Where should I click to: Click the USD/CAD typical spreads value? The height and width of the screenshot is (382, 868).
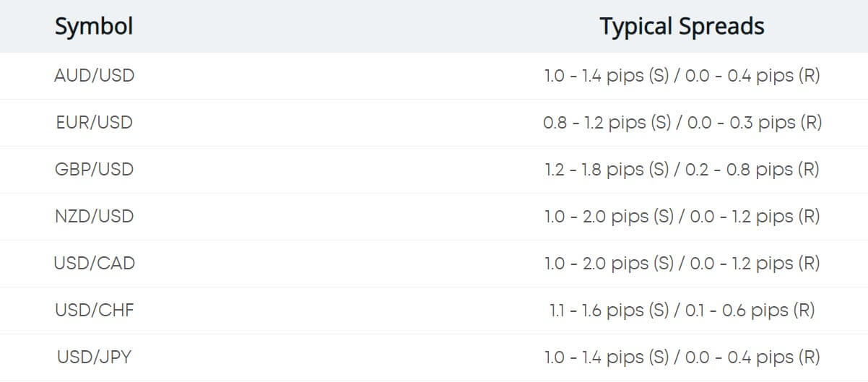coord(682,264)
